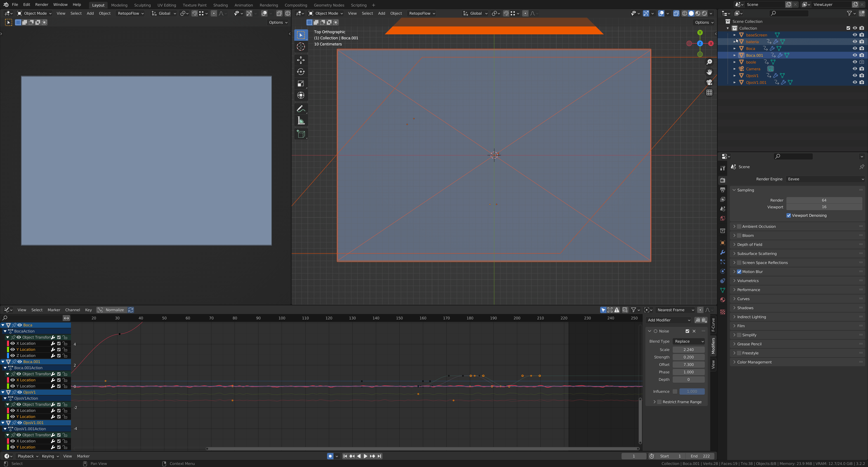The width and height of the screenshot is (868, 467).
Task: Select the Move tool in viewport toolbar
Action: tap(301, 60)
